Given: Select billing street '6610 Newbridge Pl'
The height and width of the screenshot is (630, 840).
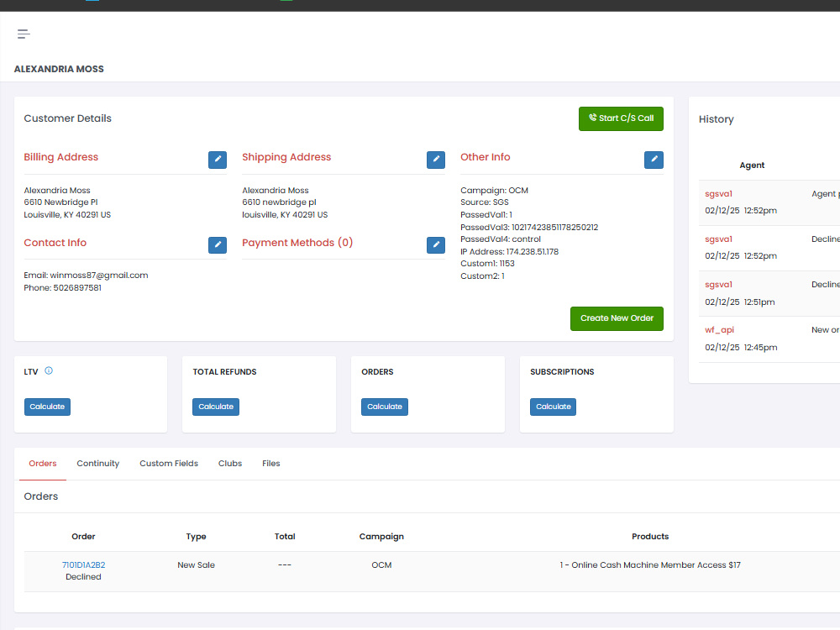Looking at the screenshot, I should (61, 202).
